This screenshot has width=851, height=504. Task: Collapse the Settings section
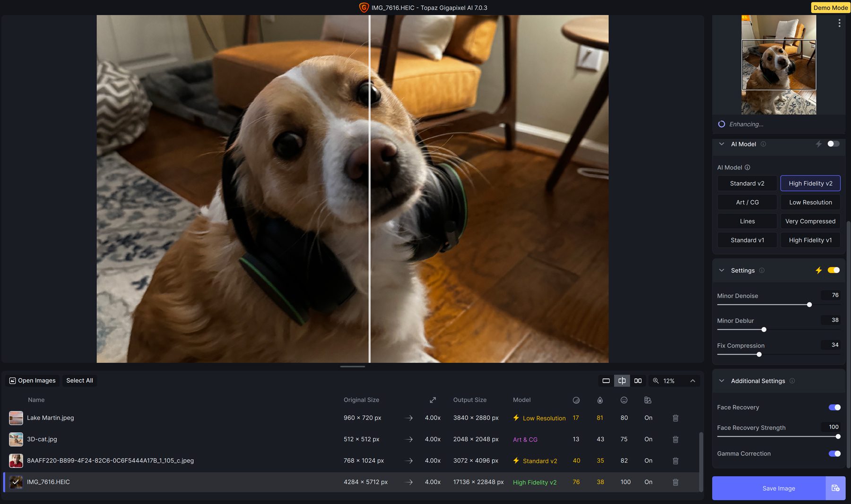click(721, 270)
